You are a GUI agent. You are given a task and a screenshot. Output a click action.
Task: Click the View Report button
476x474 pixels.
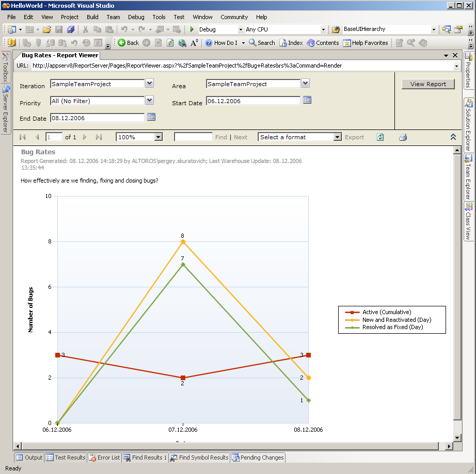(x=428, y=84)
